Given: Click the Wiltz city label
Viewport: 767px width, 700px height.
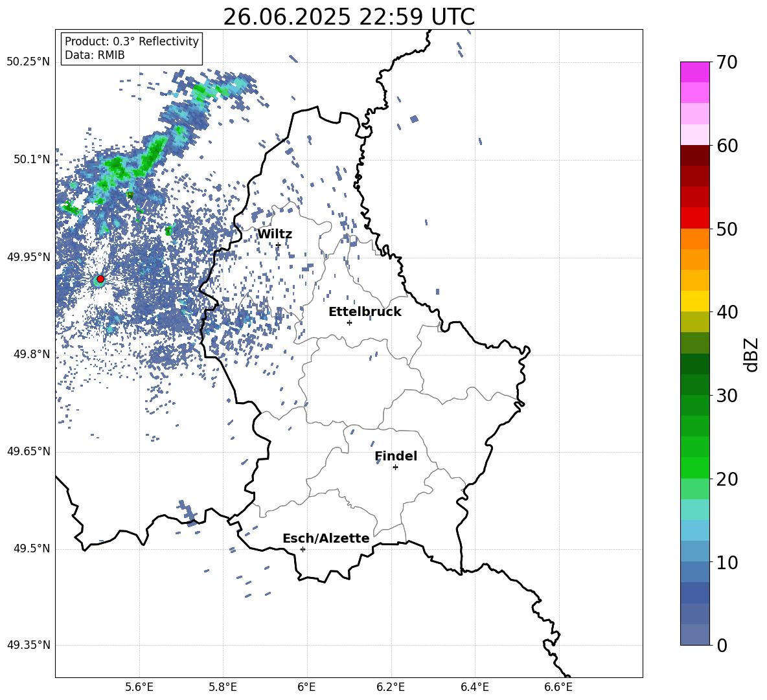Looking at the screenshot, I should 275,234.
